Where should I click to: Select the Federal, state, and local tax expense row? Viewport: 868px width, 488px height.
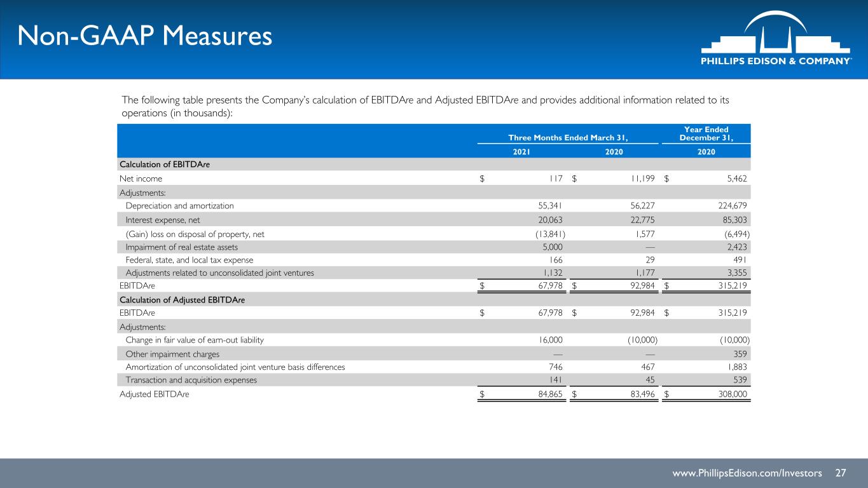pyautogui.click(x=435, y=260)
